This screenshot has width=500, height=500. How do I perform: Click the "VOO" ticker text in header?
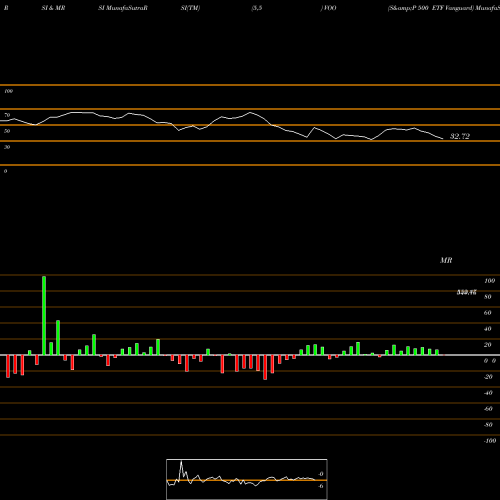pos(329,8)
